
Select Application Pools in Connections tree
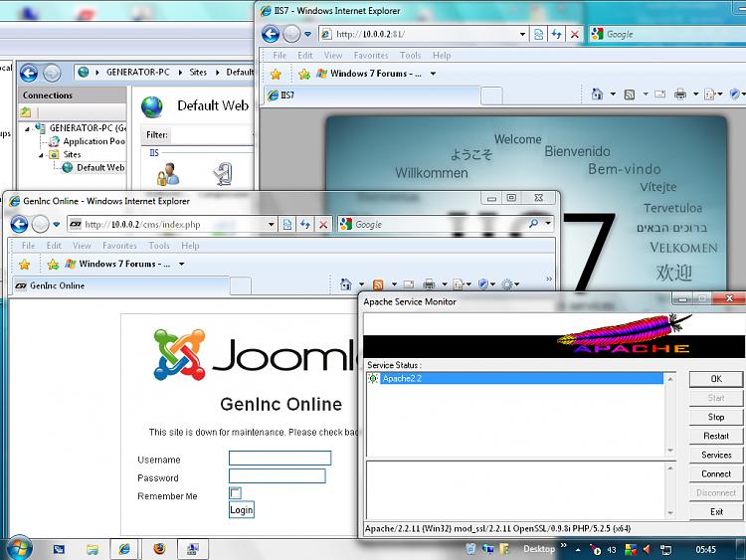click(93, 142)
